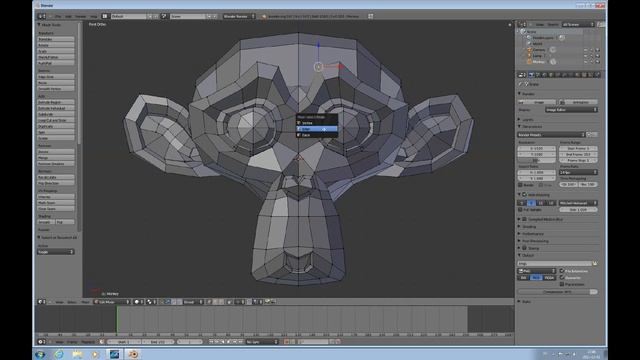Image resolution: width=640 pixels, height=360 pixels.
Task: Select the BW color mode button
Action: [523, 278]
